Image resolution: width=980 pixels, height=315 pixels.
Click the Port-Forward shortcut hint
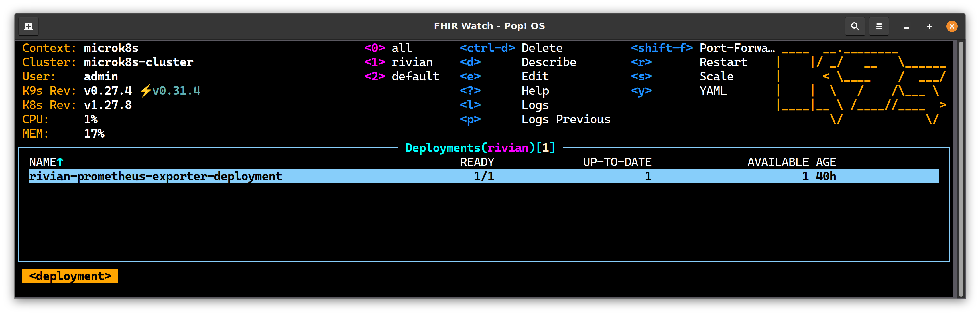(x=737, y=48)
